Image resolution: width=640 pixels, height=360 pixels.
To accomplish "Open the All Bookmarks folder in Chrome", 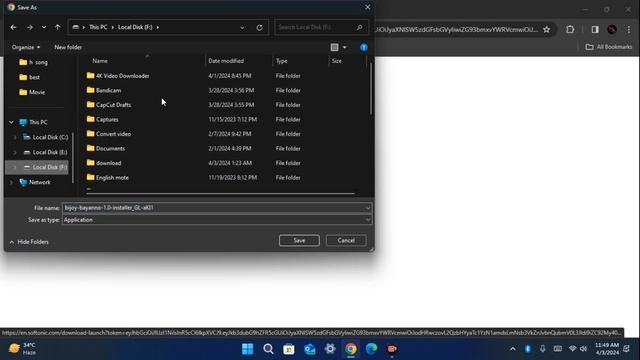I will tap(609, 47).
